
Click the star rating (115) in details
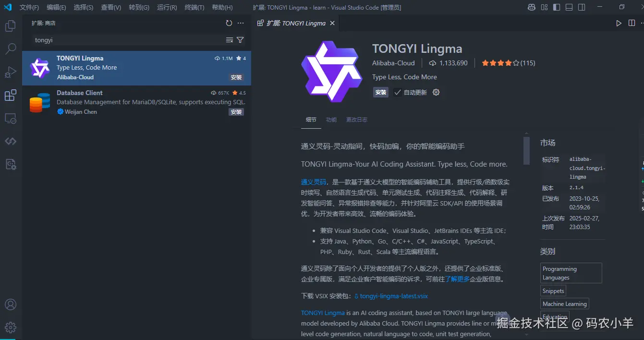pyautogui.click(x=509, y=63)
